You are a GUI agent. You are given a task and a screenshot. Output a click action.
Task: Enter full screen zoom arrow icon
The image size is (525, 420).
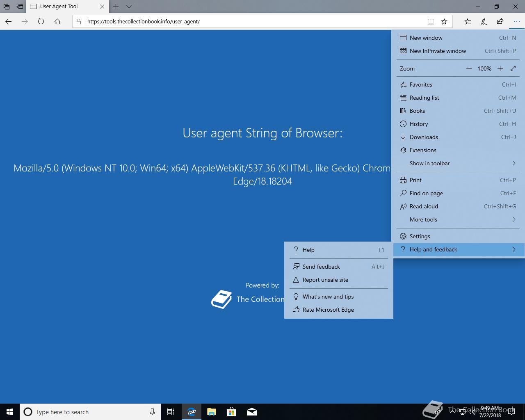click(x=513, y=68)
